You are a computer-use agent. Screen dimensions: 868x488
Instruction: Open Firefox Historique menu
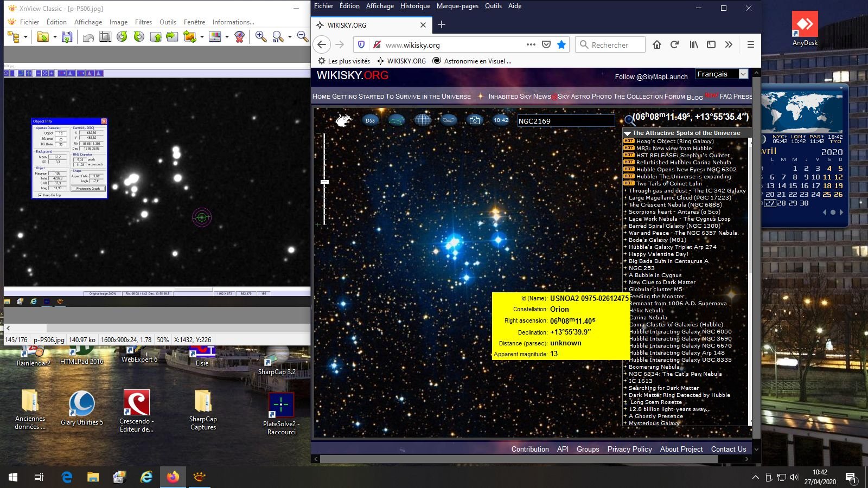[x=415, y=6]
